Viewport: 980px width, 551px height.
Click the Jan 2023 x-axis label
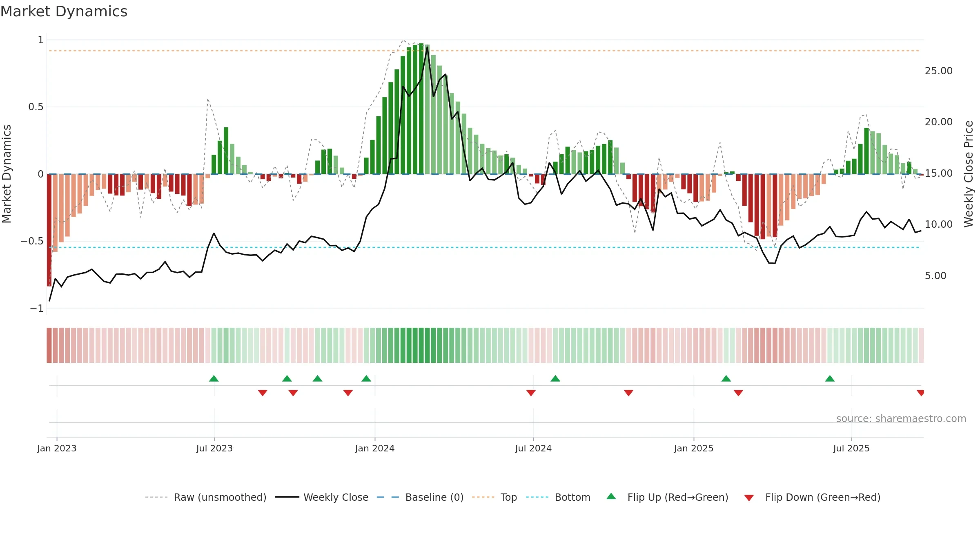tap(57, 448)
